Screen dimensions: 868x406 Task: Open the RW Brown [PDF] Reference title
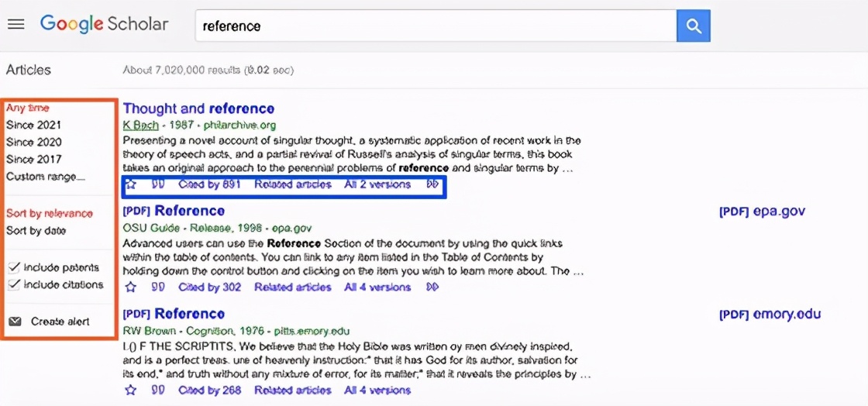174,314
